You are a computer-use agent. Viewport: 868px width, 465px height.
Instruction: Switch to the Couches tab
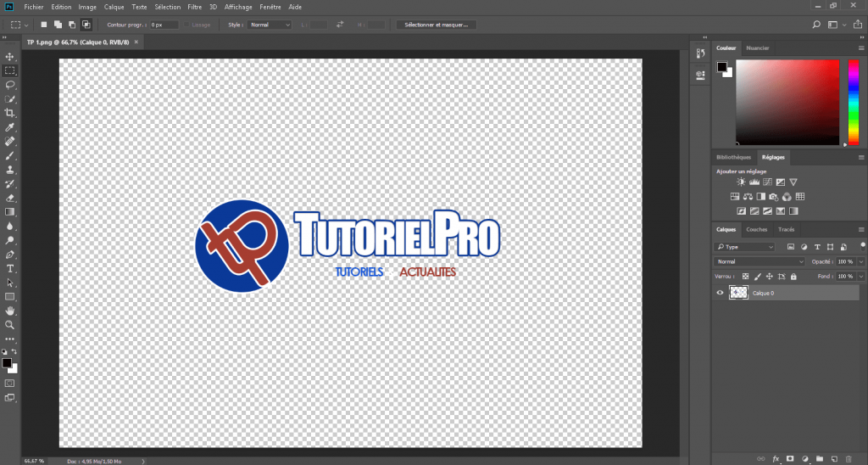(x=757, y=229)
